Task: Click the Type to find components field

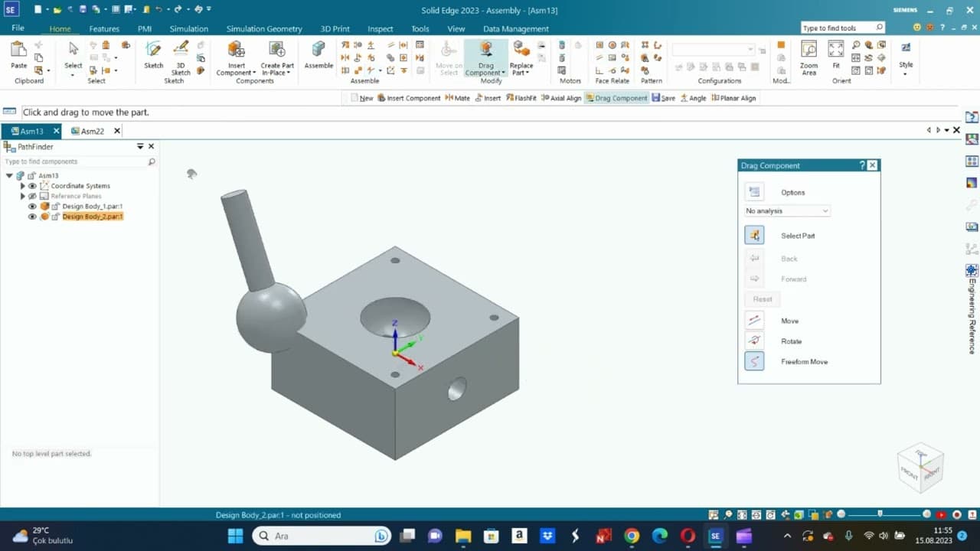Action: coord(80,161)
